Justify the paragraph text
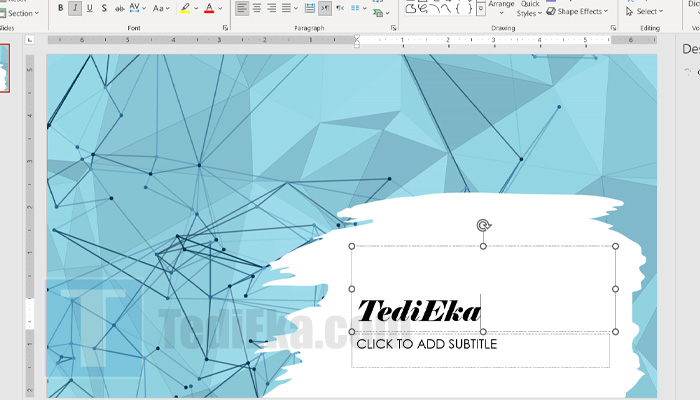700x400 pixels. tap(286, 8)
